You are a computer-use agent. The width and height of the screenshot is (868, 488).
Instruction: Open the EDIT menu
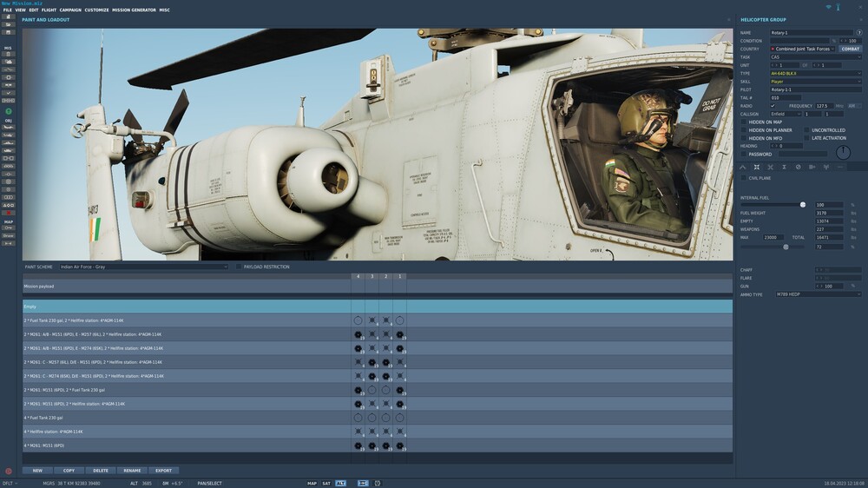pos(34,10)
